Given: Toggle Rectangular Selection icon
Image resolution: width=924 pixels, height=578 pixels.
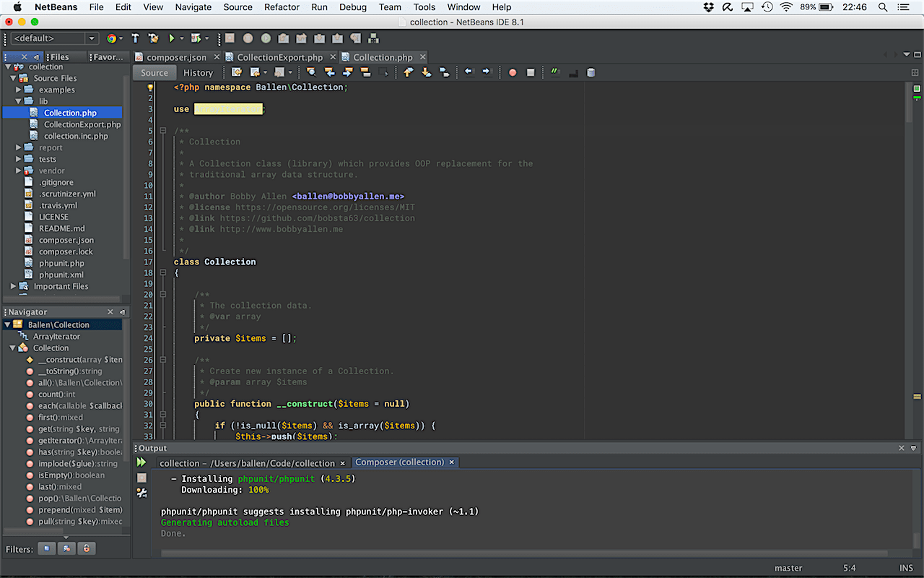Looking at the screenshot, I should pos(383,72).
